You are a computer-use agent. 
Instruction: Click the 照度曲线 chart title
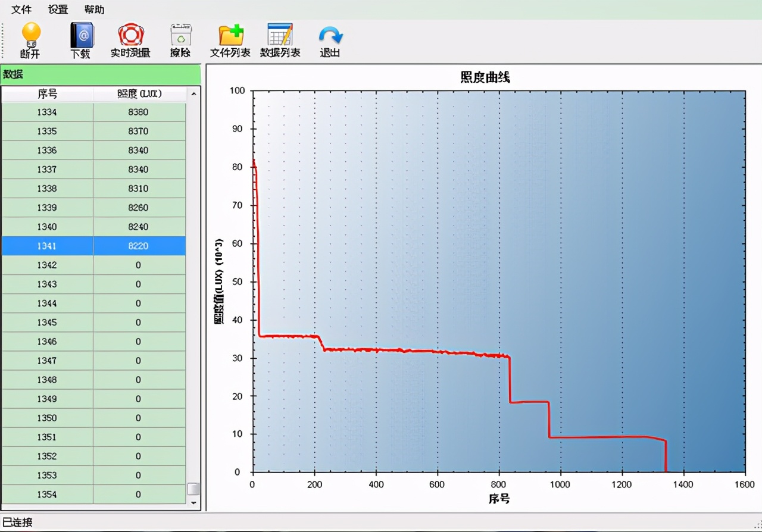point(485,77)
